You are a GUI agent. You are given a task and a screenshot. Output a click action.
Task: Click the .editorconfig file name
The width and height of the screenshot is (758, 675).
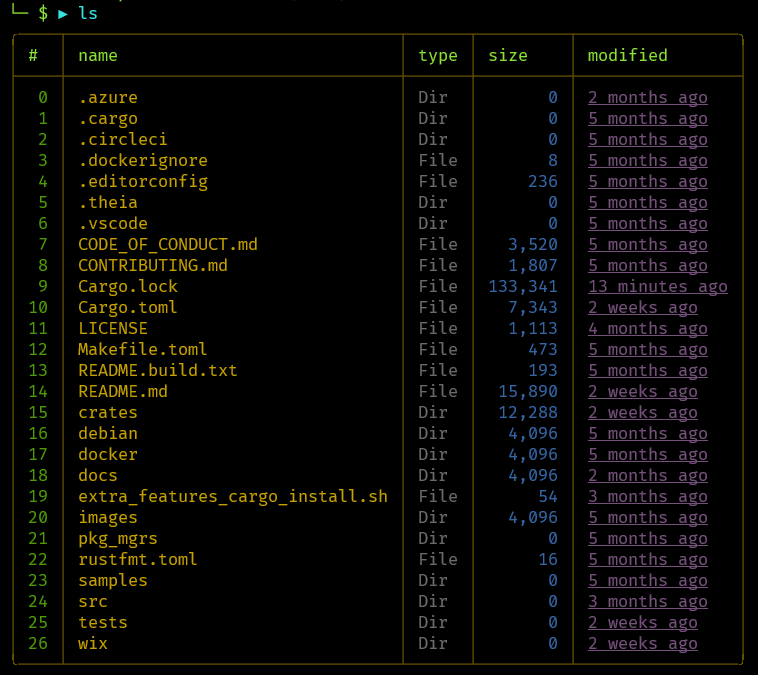[143, 181]
